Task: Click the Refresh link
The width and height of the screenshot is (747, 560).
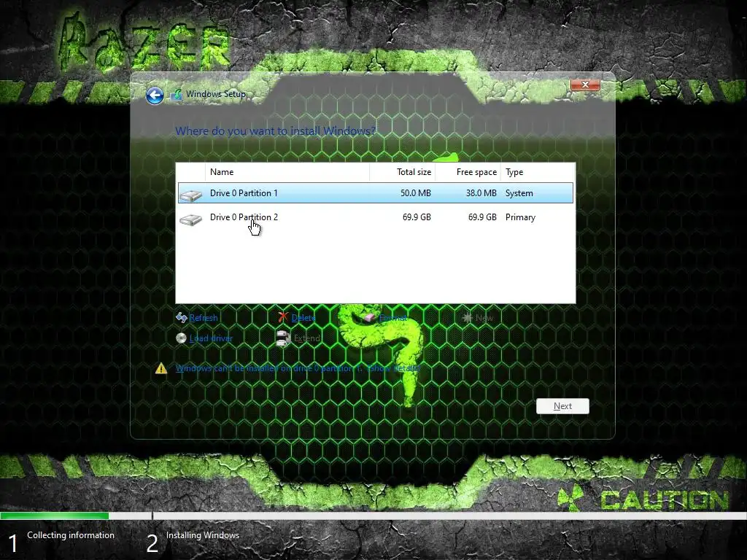Action: [x=204, y=318]
